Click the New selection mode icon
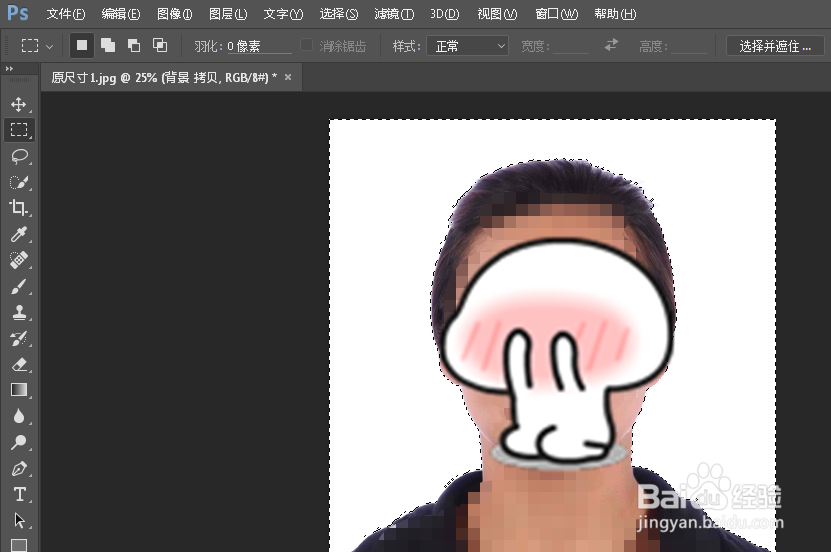Screen dimensions: 831x552 82,46
